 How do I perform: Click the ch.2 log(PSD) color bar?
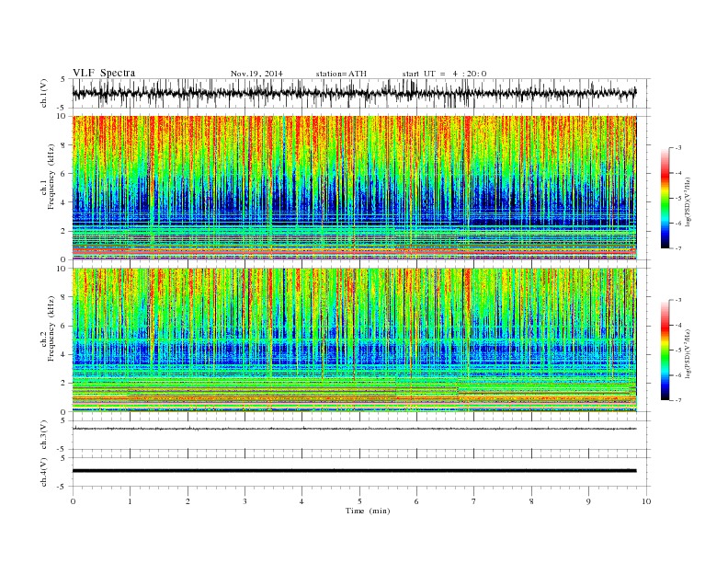(665, 350)
